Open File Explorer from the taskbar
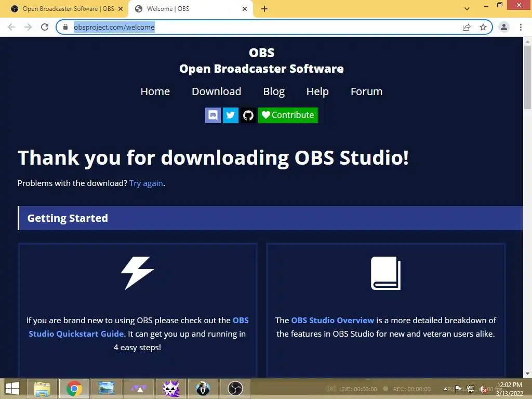This screenshot has width=532, height=399. click(x=42, y=389)
